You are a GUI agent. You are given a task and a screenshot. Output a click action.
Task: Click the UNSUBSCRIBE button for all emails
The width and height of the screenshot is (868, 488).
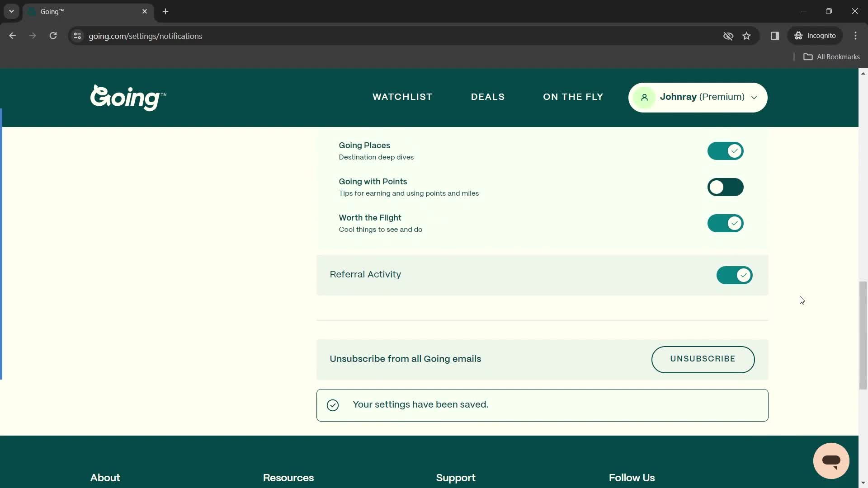(x=703, y=359)
